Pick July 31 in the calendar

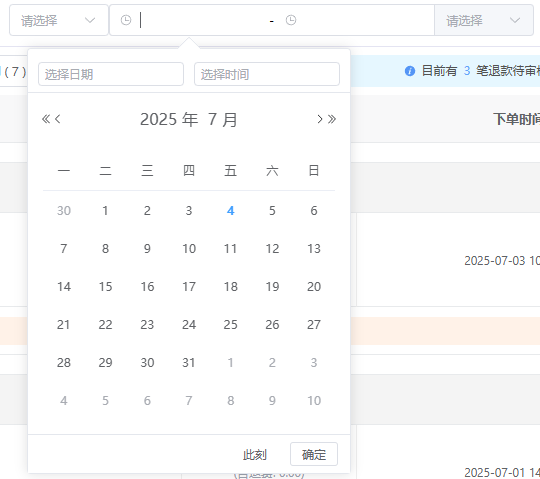click(x=189, y=363)
